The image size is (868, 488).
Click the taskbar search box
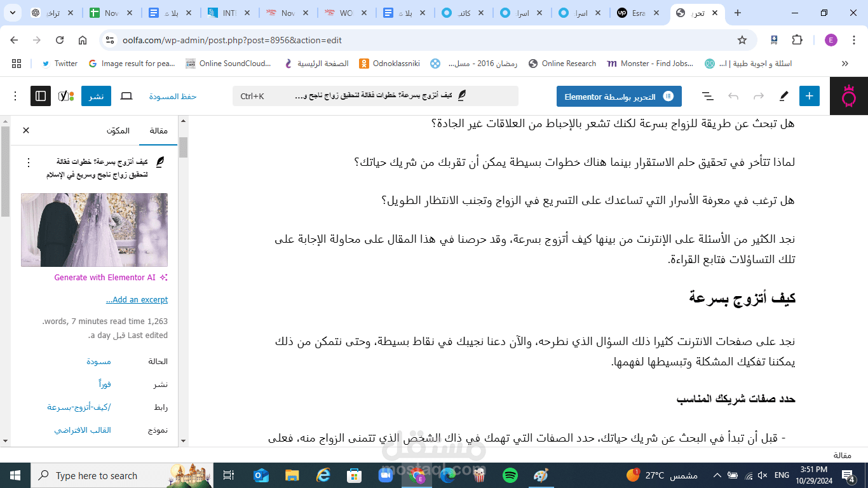point(123,475)
